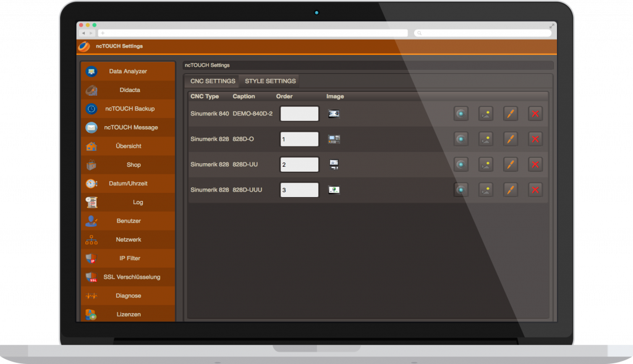Open the image thumbnail for 828D-UU
This screenshot has width=633, height=364.
click(334, 164)
